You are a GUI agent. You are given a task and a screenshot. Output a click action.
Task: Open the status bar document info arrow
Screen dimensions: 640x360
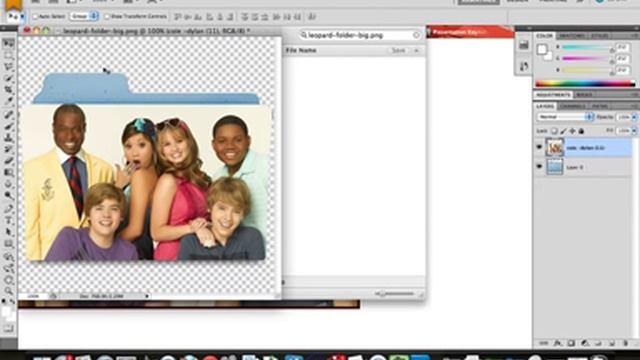147,296
